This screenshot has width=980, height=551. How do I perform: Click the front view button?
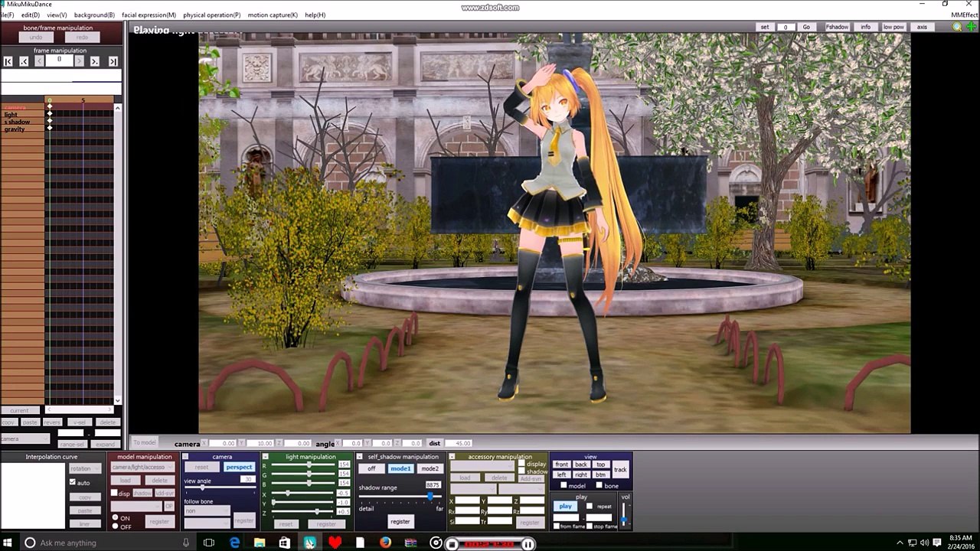coord(562,465)
